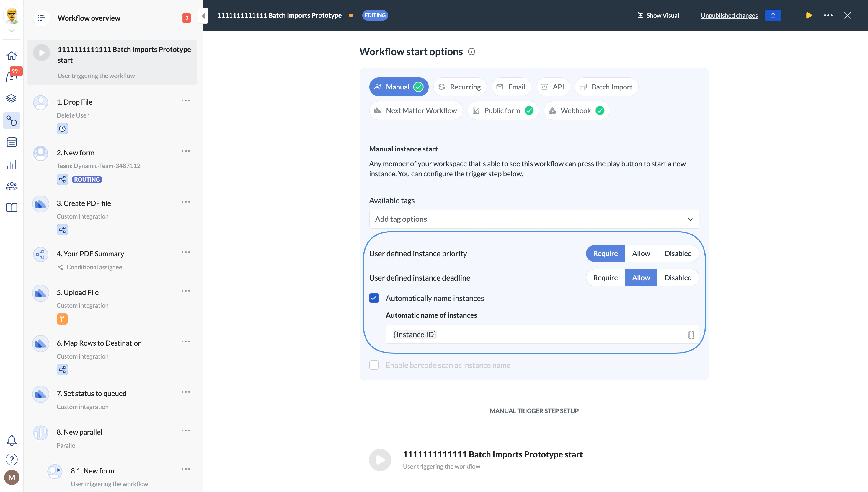Click the Show Visual button
868x492 pixels.
pyautogui.click(x=658, y=15)
